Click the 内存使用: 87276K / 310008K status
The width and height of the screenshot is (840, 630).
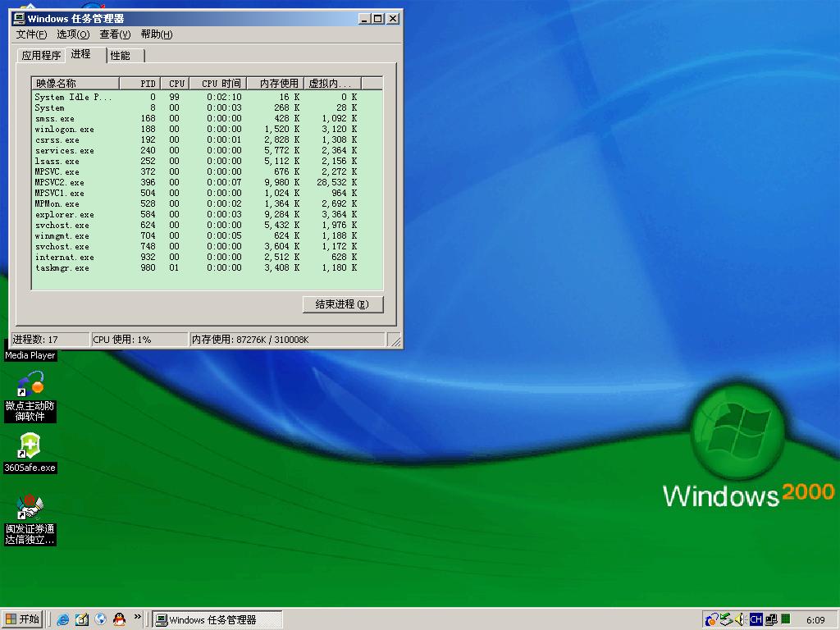287,340
